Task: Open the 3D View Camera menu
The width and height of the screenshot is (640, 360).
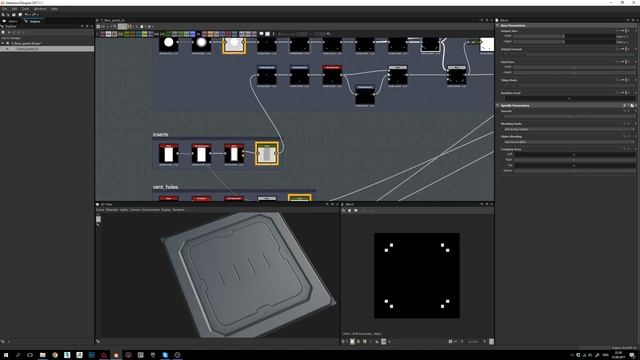Action: [x=135, y=210]
